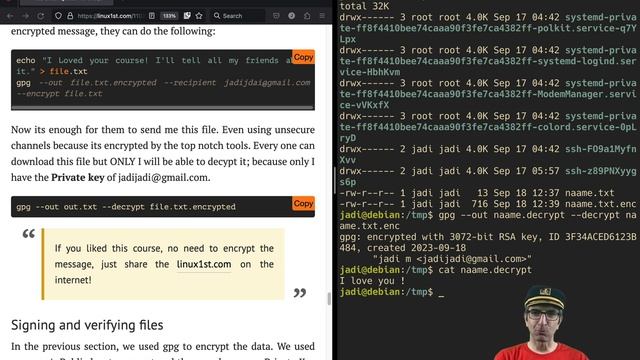Click 'I love you !' output line in terminal

click(x=372, y=281)
